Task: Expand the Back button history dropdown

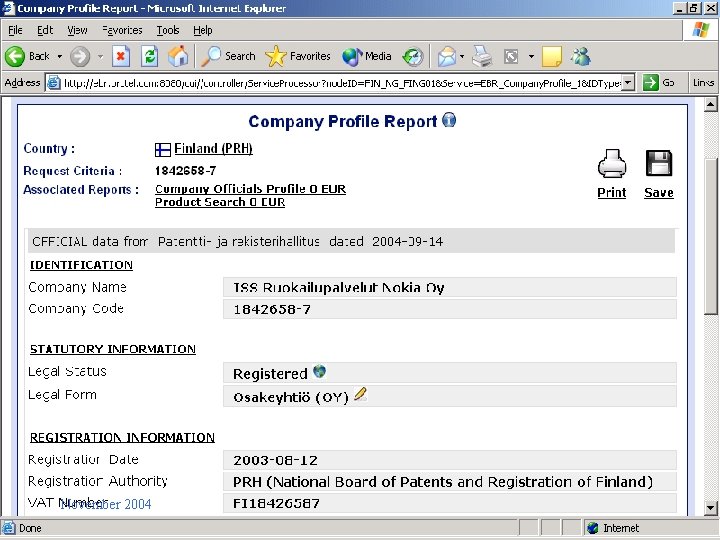Action: (x=60, y=57)
